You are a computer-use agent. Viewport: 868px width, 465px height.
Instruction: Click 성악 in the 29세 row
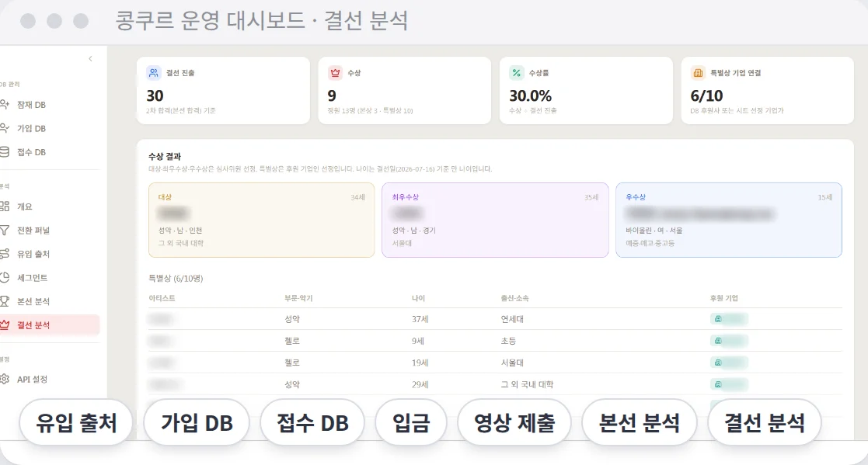pos(291,384)
